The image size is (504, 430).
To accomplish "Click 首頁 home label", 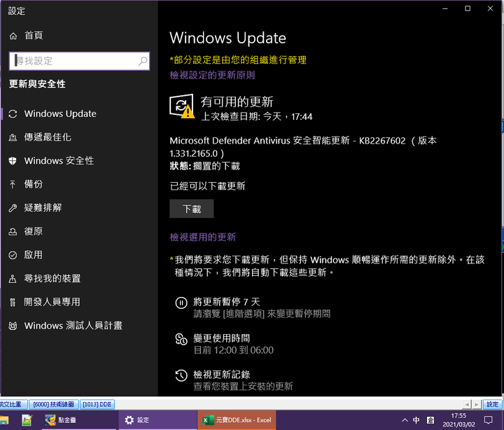I will point(34,36).
